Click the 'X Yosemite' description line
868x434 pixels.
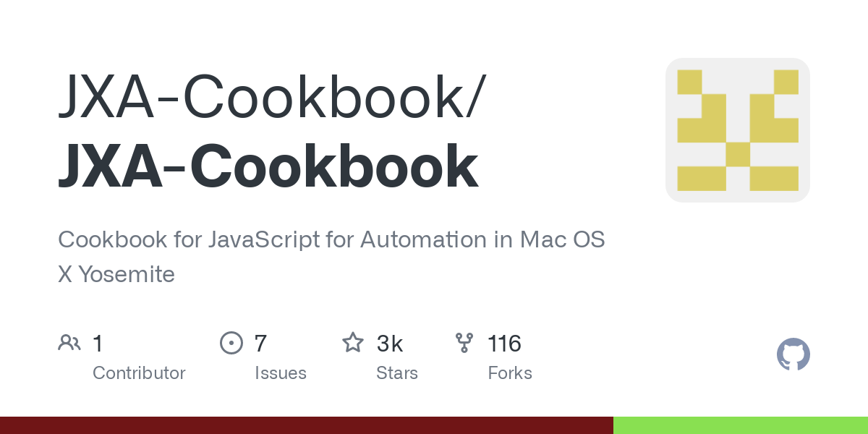[116, 275]
